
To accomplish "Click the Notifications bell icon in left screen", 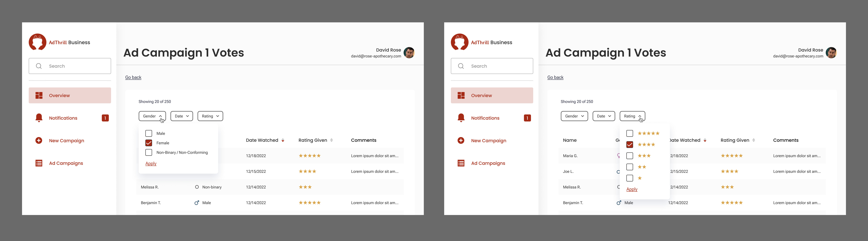I will coord(39,118).
